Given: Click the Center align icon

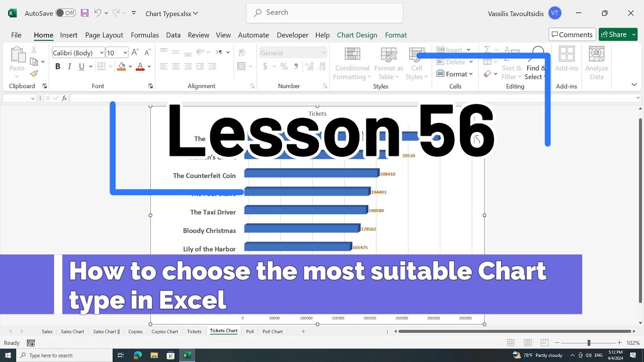Looking at the screenshot, I should (x=176, y=66).
